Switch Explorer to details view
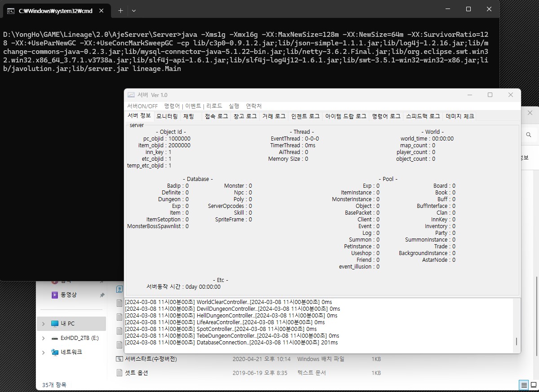Viewport: 539px width, 392px height. pyautogui.click(x=524, y=385)
